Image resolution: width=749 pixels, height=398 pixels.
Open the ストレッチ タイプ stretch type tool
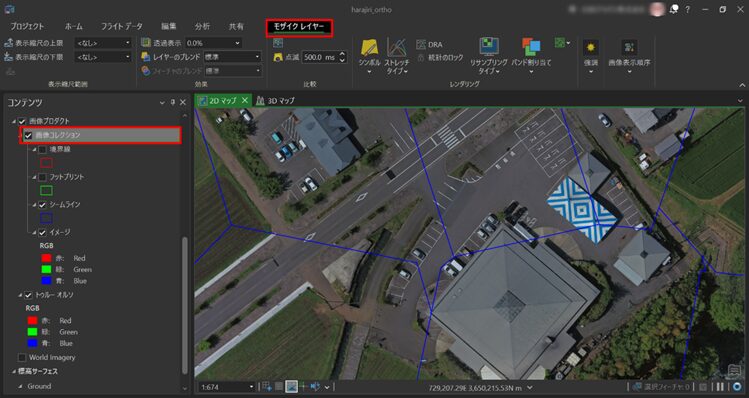(x=396, y=55)
